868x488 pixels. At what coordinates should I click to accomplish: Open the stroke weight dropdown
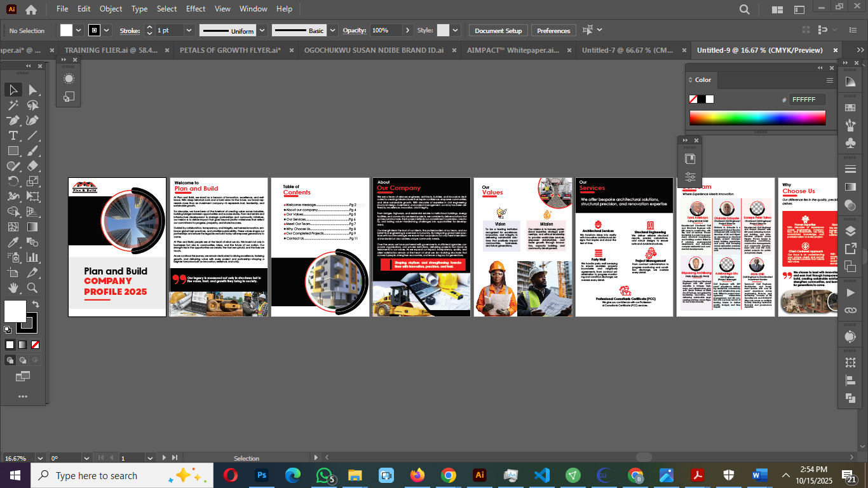(x=189, y=30)
